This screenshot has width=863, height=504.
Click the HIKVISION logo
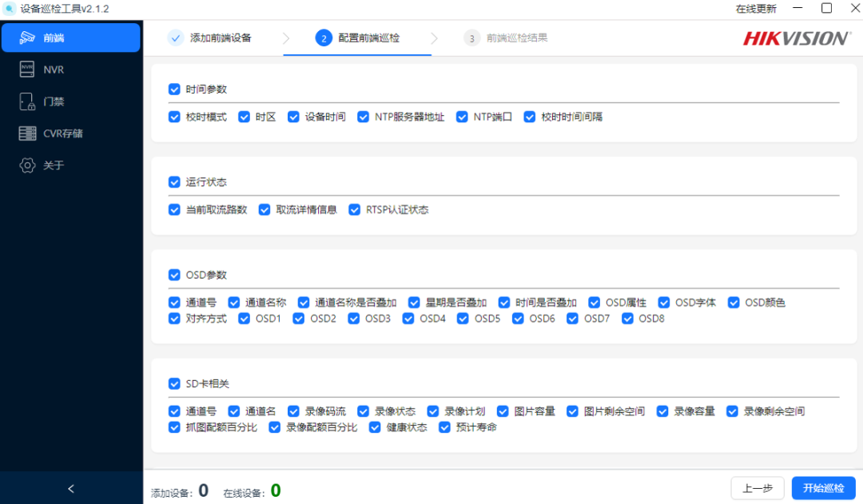[797, 38]
